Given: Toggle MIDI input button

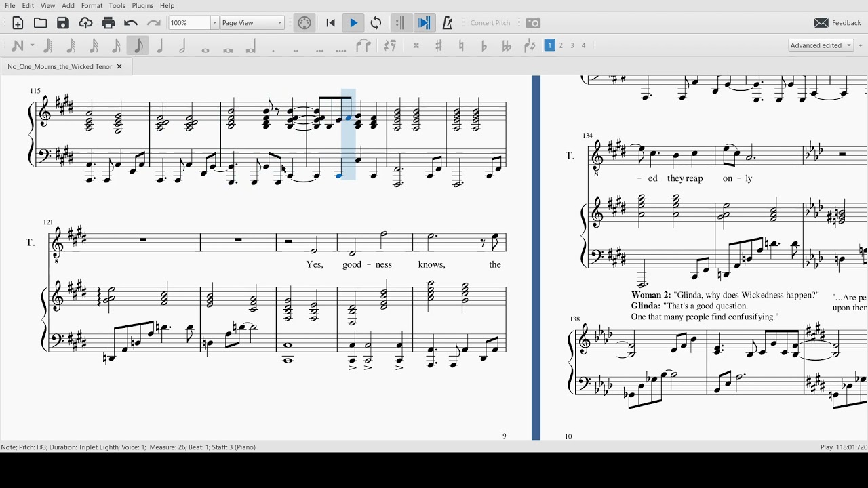Looking at the screenshot, I should [304, 23].
